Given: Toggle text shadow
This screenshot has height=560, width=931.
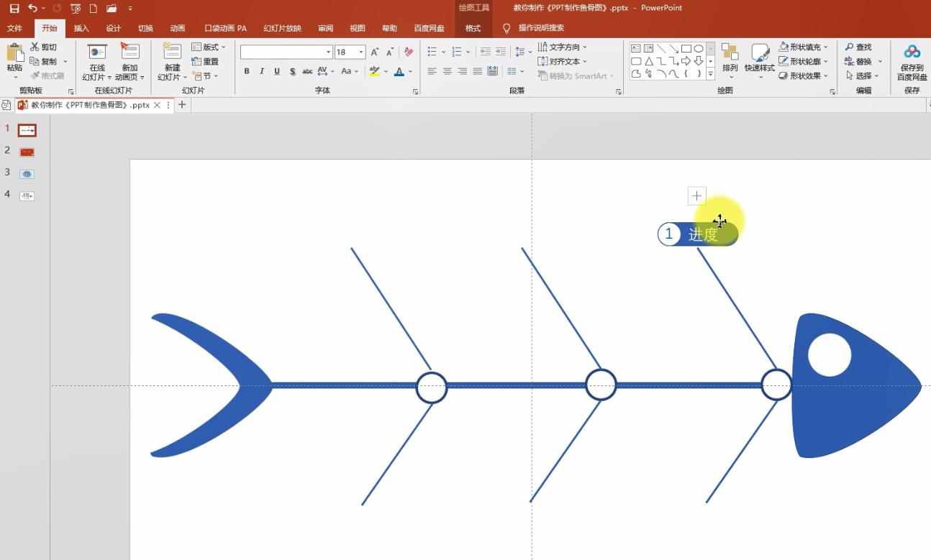Looking at the screenshot, I should [292, 71].
